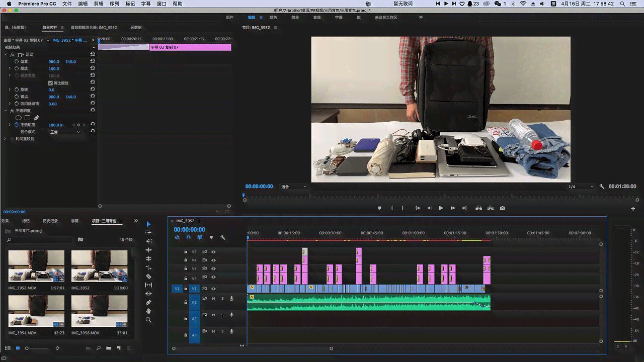Go to In point button

click(x=418, y=208)
